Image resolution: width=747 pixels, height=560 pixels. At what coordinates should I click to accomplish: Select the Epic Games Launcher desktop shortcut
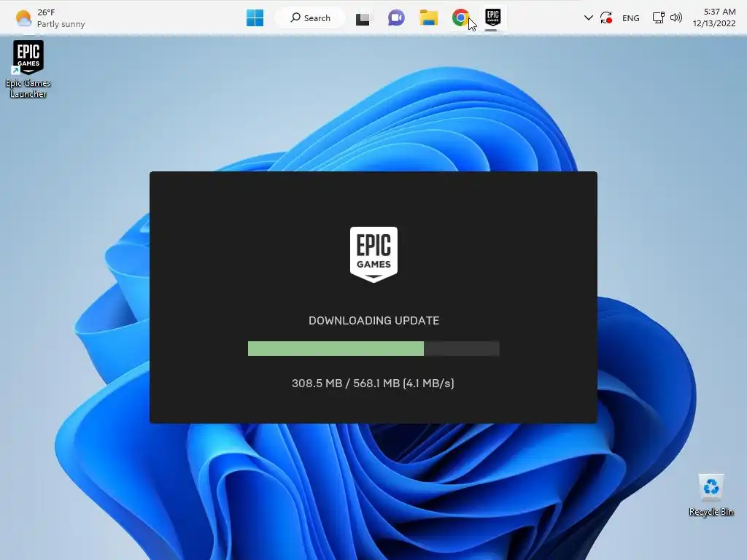(x=28, y=69)
